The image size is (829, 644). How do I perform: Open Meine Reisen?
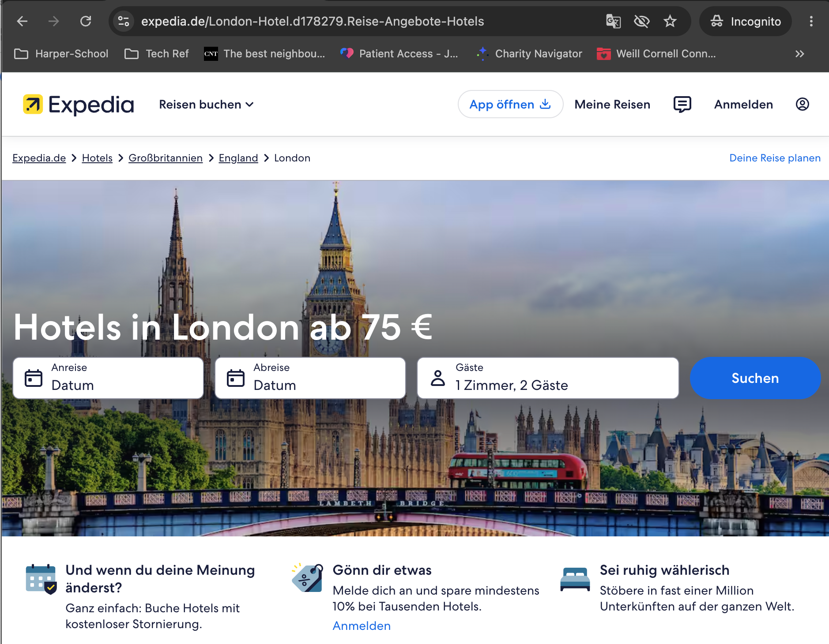tap(612, 105)
